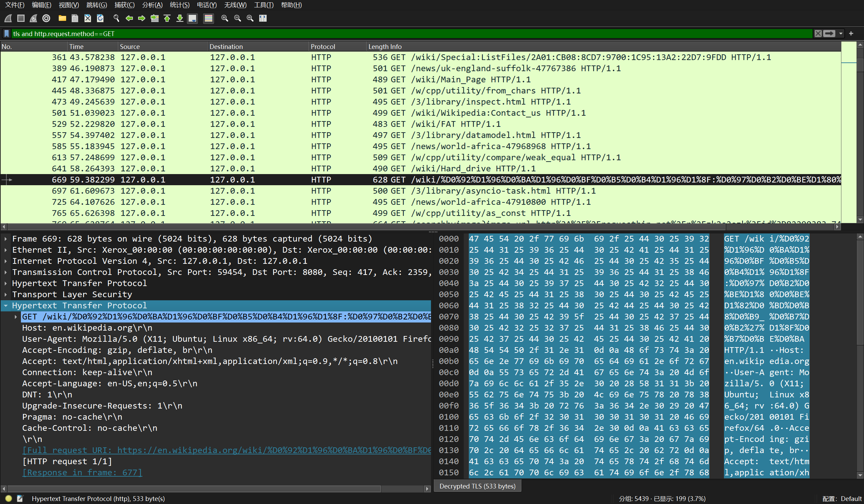The height and width of the screenshot is (504, 864).
Task: Clear the display filter with X button
Action: tap(818, 34)
